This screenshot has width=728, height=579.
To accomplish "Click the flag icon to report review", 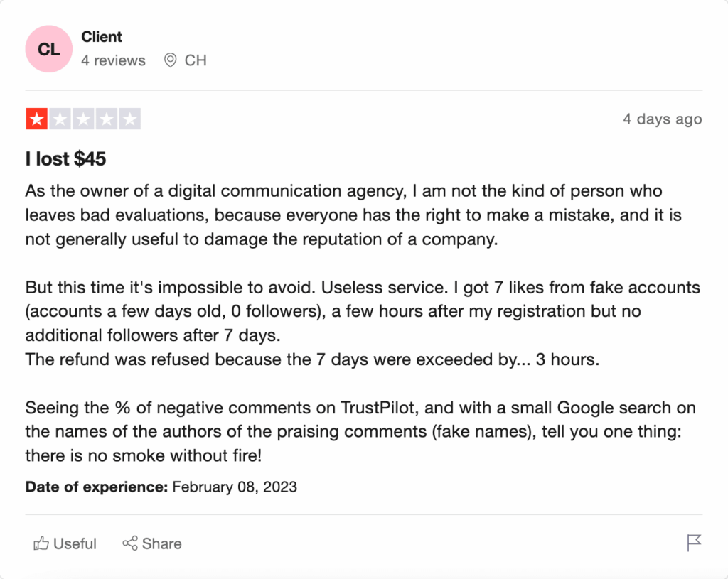I will [x=693, y=543].
